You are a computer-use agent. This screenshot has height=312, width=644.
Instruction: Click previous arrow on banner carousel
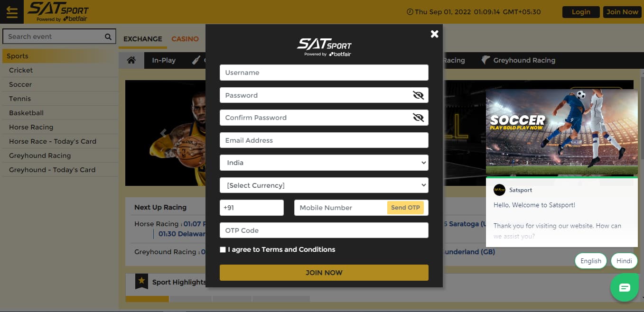coord(163,133)
